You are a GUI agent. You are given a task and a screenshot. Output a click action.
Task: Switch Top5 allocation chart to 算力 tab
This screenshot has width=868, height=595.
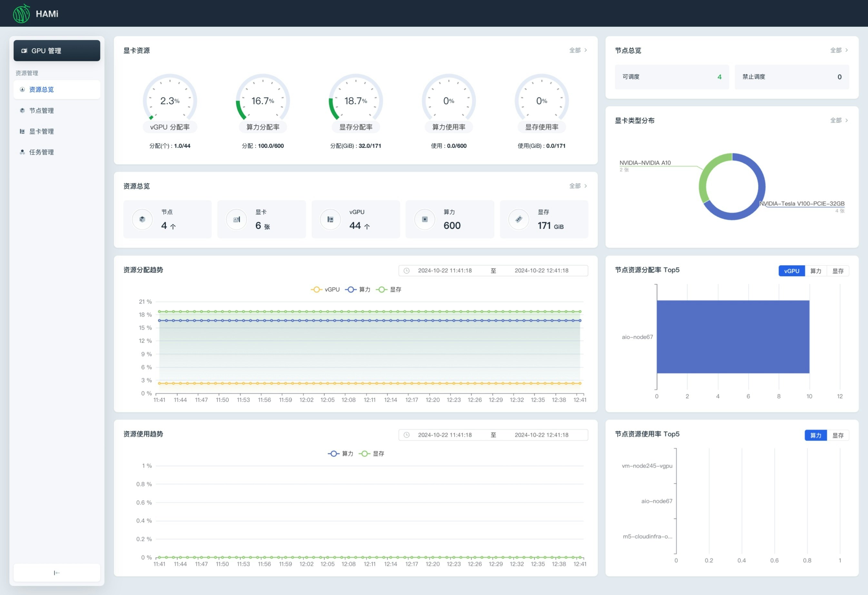815,271
